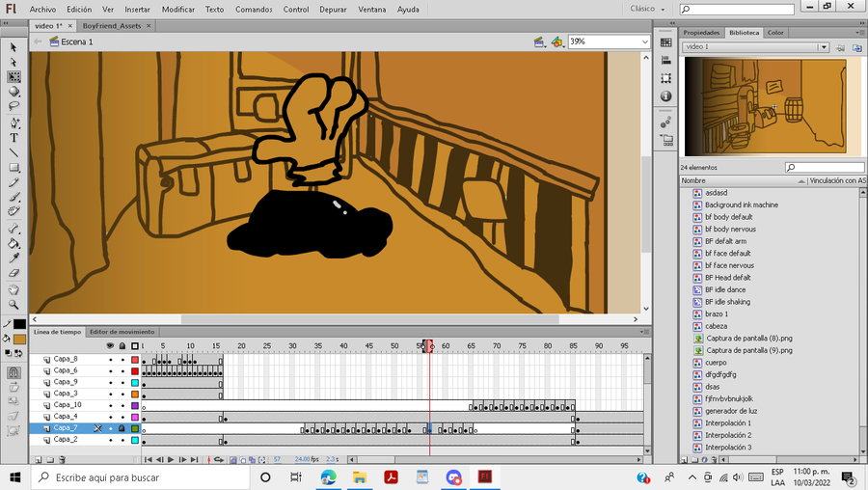Select the Brush tool
The width and height of the screenshot is (868, 490).
coord(14,197)
